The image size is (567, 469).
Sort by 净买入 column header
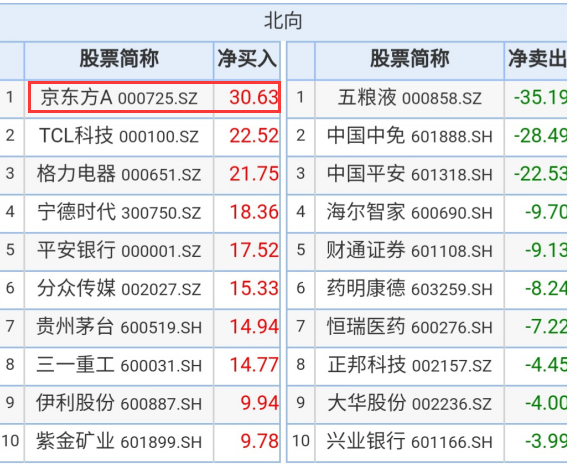point(247,59)
